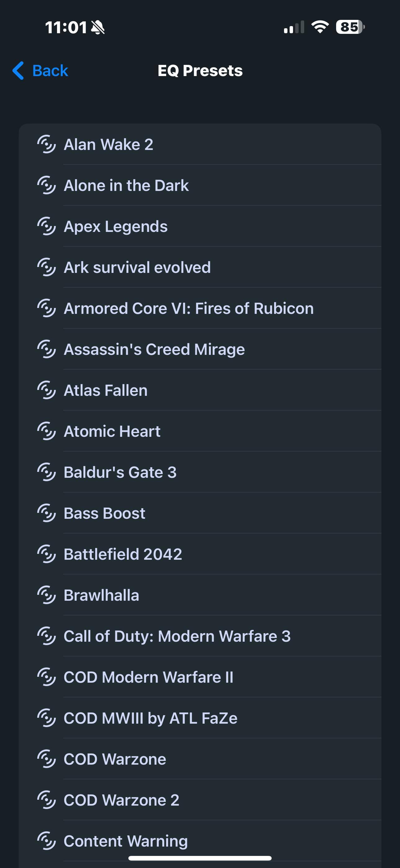Viewport: 400px width, 868px height.
Task: Choose the Baldur's Gate 3 preset
Action: (120, 472)
